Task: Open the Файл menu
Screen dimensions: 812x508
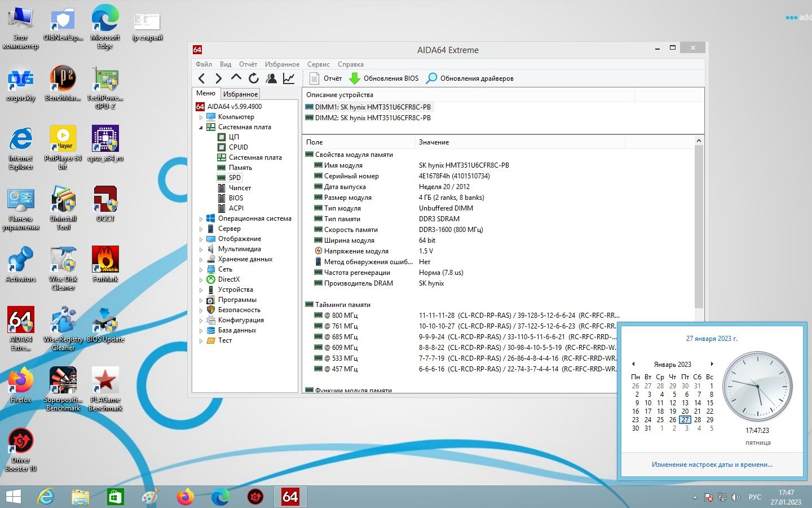Action: 204,64
